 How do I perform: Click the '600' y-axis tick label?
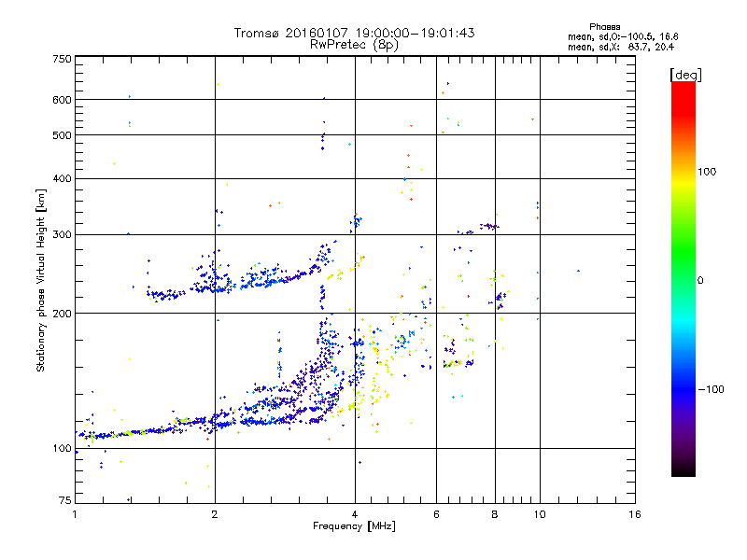[x=62, y=100]
